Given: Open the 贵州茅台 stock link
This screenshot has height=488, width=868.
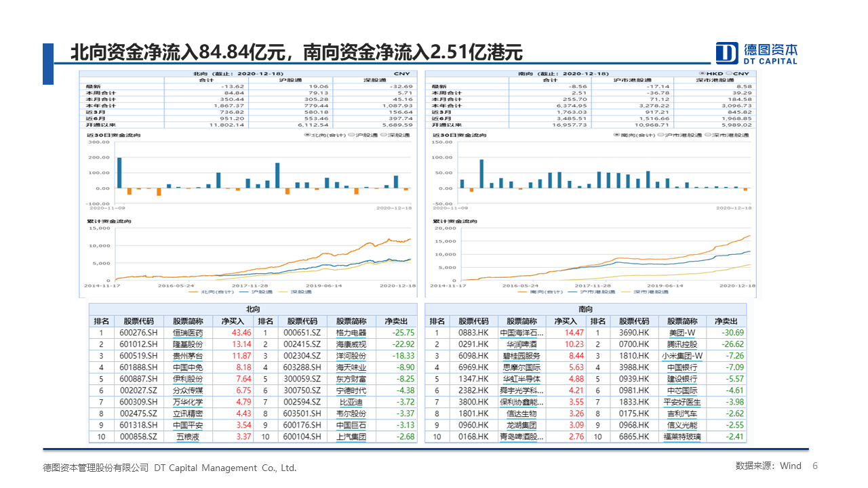Looking at the screenshot, I should [x=188, y=356].
